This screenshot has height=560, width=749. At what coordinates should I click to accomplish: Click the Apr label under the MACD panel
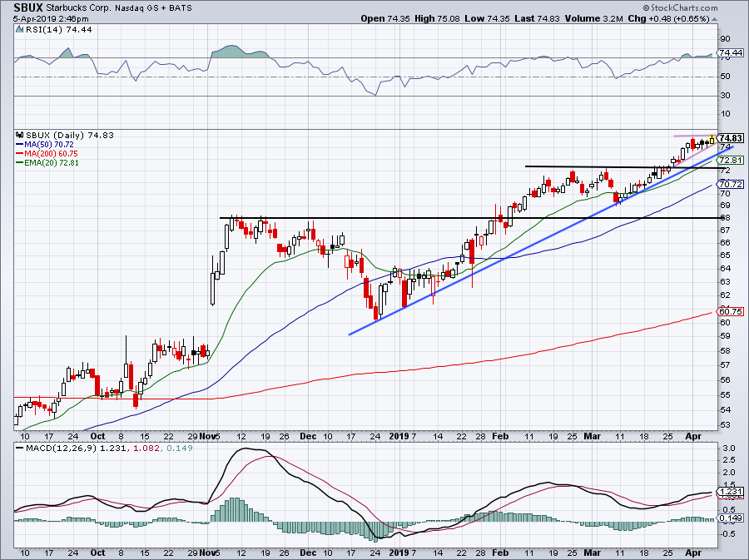[693, 553]
